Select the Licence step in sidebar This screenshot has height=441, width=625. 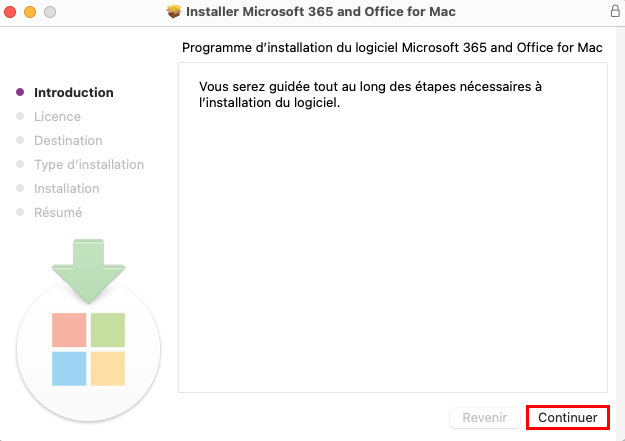57,116
